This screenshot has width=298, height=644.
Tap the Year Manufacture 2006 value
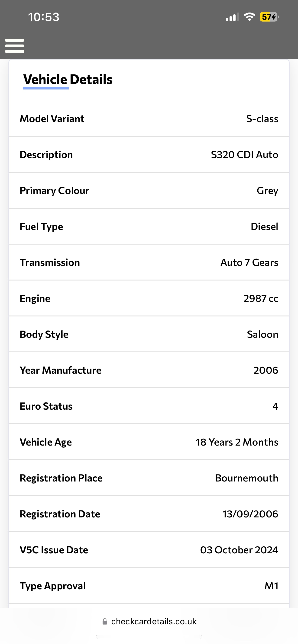pos(266,370)
